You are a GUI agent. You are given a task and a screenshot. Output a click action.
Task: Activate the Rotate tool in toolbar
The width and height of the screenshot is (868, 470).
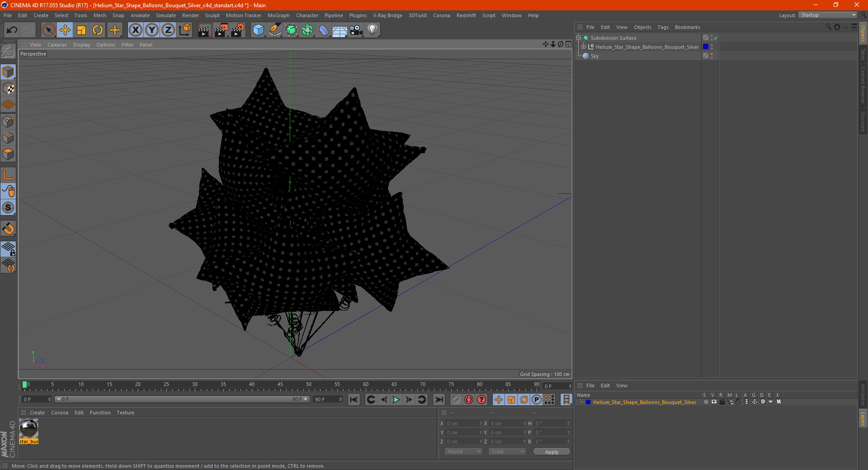(x=98, y=30)
